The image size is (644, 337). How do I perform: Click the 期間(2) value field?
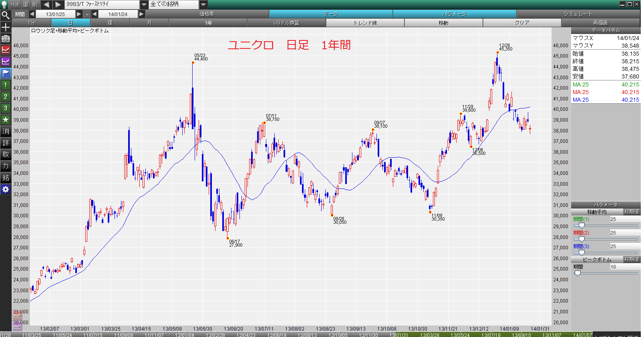click(625, 233)
